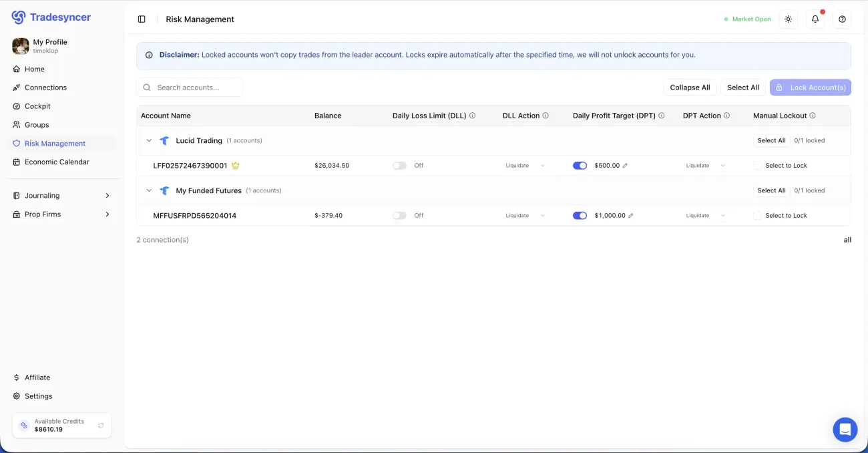Disable DPT toggle for $1,000.00 row
Screen dimensions: 868x453
click(580, 216)
